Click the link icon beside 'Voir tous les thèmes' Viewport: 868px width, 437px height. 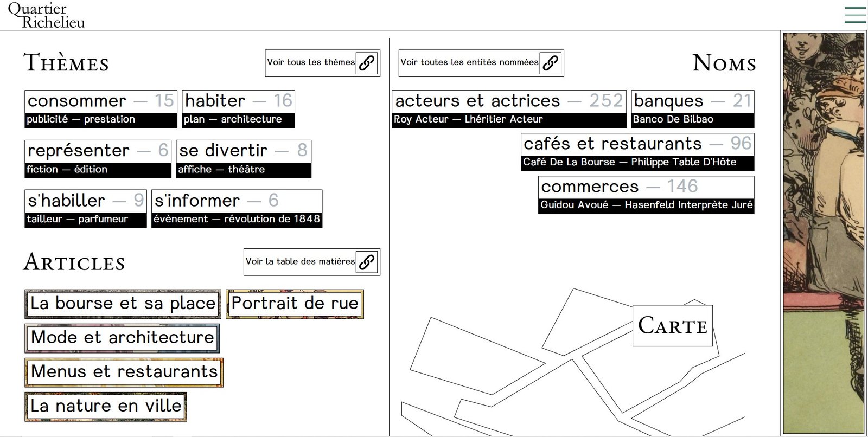(367, 63)
